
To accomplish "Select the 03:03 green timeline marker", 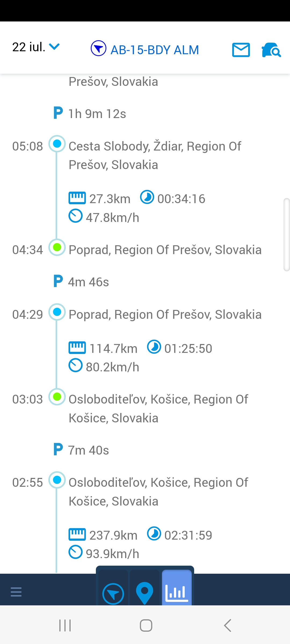I will 57,397.
